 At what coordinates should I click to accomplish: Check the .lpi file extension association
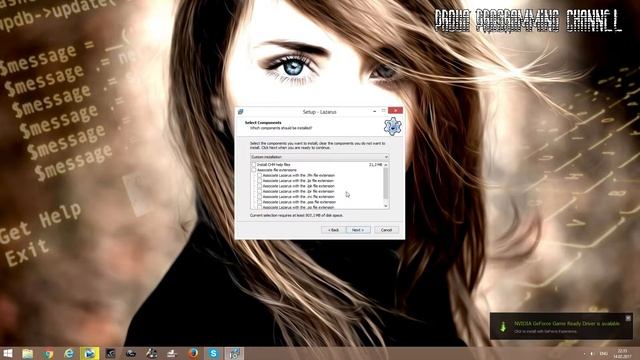pos(260,180)
